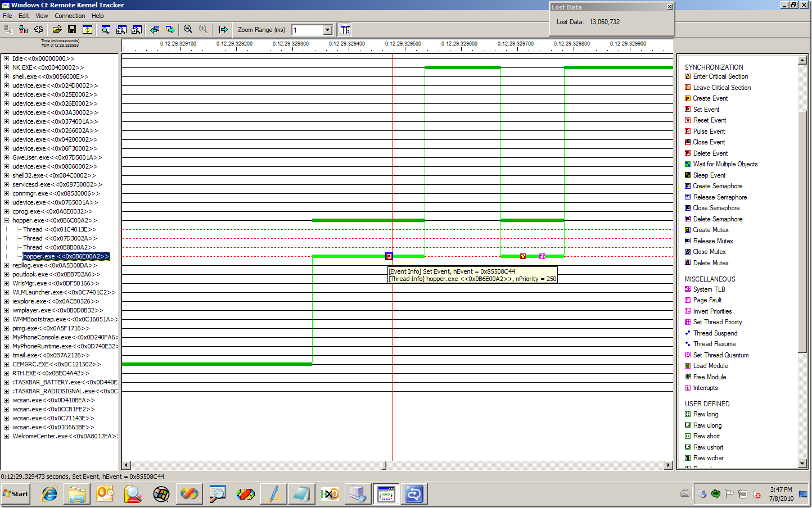Open the Zoom Range dropdown arrow
This screenshot has height=508, width=812.
[x=328, y=30]
